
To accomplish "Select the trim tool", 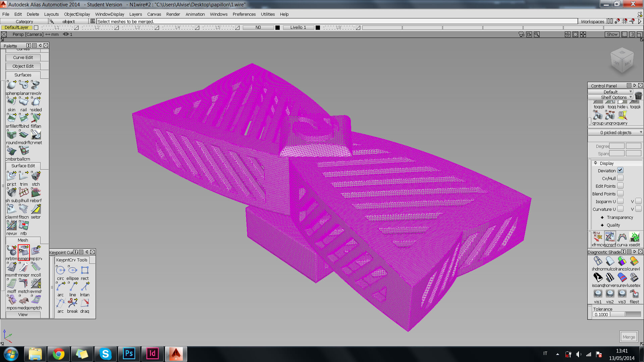I will (x=23, y=176).
